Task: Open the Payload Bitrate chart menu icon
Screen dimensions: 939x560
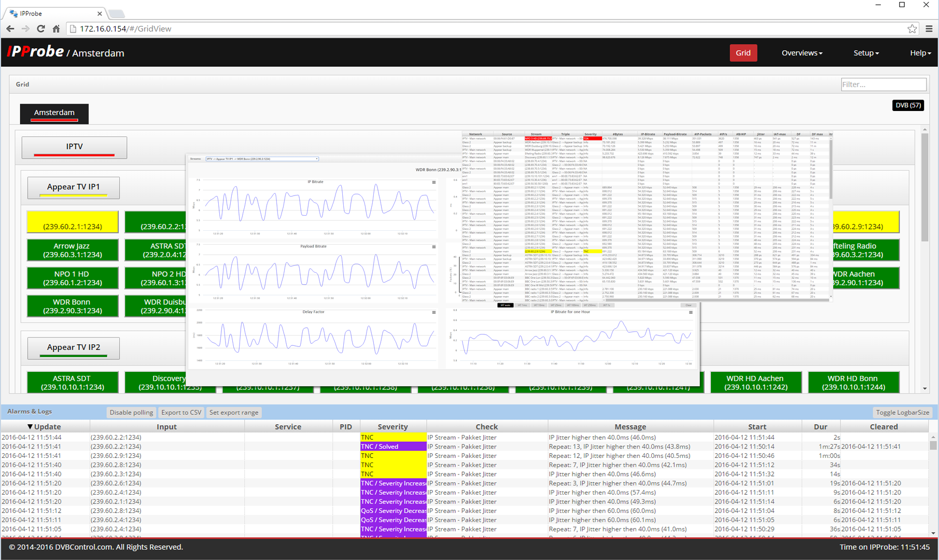Action: pos(434,247)
